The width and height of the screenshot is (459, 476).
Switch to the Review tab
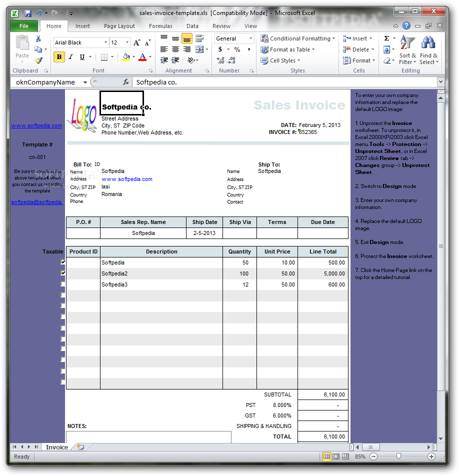coord(221,26)
